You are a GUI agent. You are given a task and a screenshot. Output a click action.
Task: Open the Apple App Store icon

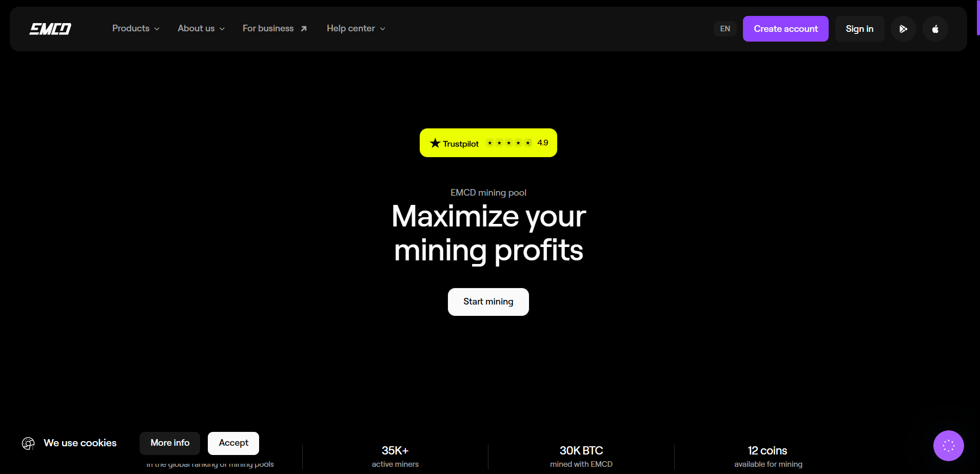(935, 29)
